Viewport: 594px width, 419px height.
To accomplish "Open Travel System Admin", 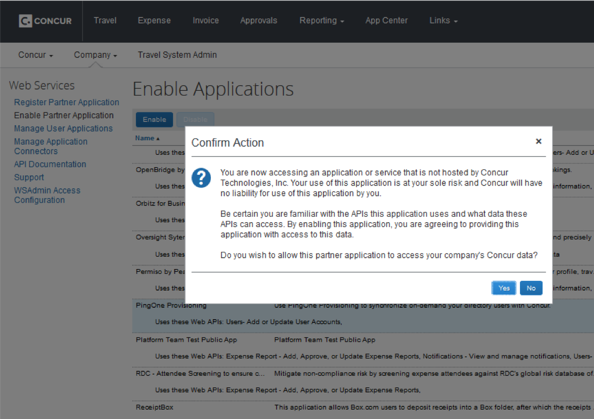I will [177, 55].
